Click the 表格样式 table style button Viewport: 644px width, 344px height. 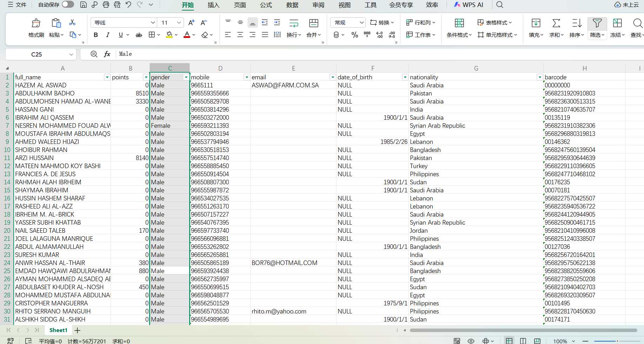tap(494, 22)
